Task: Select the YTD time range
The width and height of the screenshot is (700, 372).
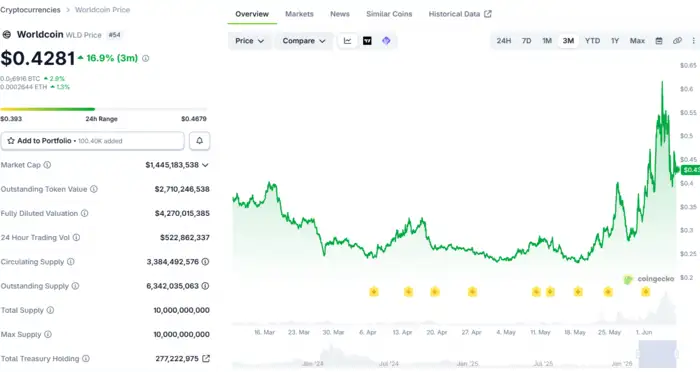Action: (592, 41)
